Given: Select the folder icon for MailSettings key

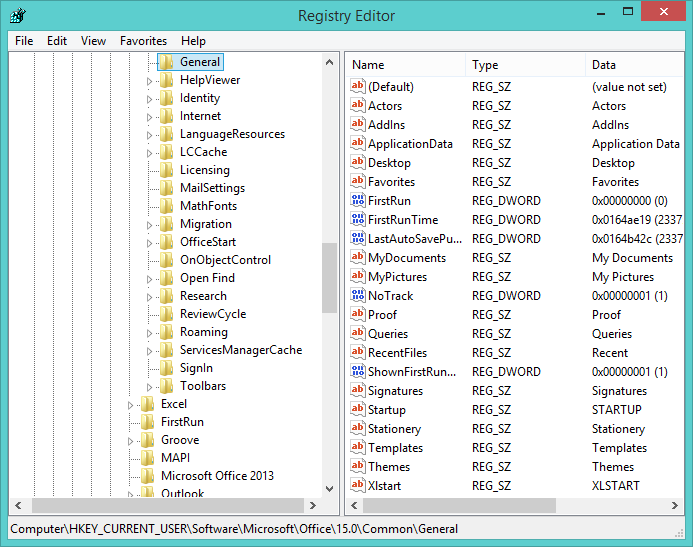Looking at the screenshot, I should [x=166, y=188].
